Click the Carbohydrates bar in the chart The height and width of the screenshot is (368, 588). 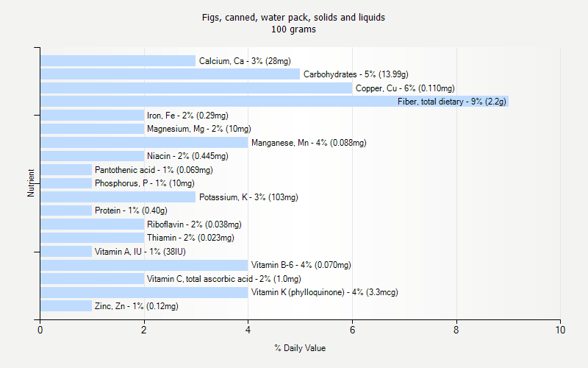tap(170, 74)
